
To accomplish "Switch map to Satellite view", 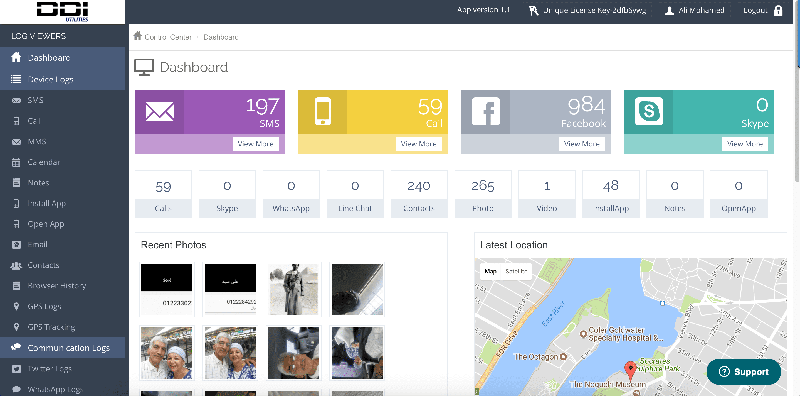I will tap(516, 271).
